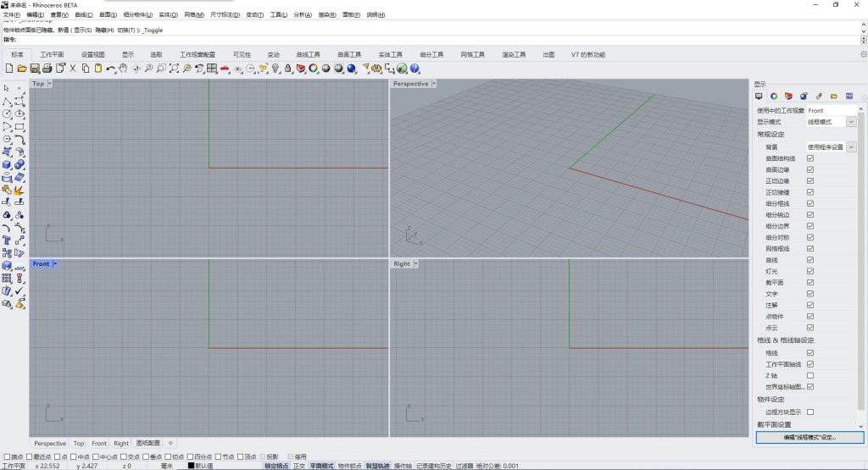Select the Pan hand tool
The image size is (868, 470).
point(123,69)
